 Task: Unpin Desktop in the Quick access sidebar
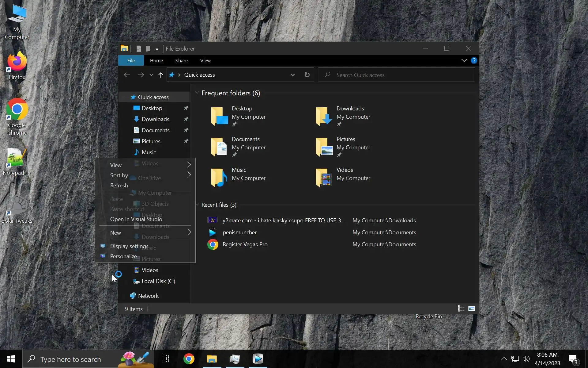[x=186, y=108]
